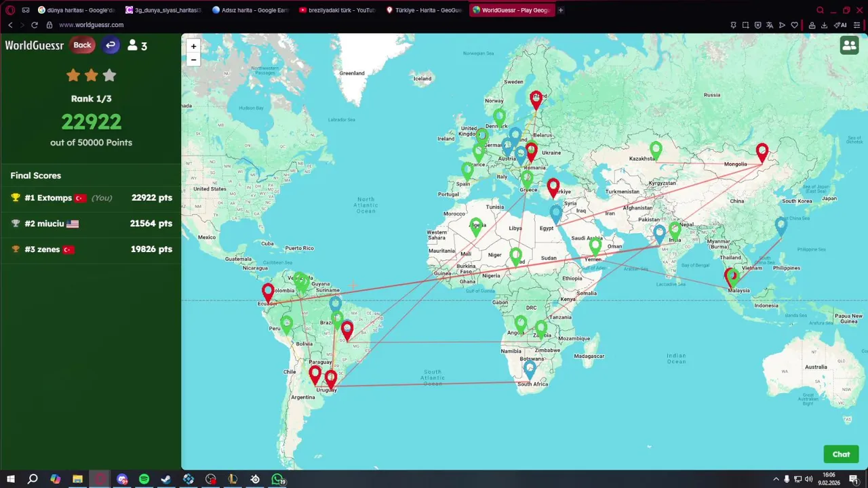This screenshot has width=868, height=488.
Task: Open WhatsApp from the taskbar
Action: [277, 479]
